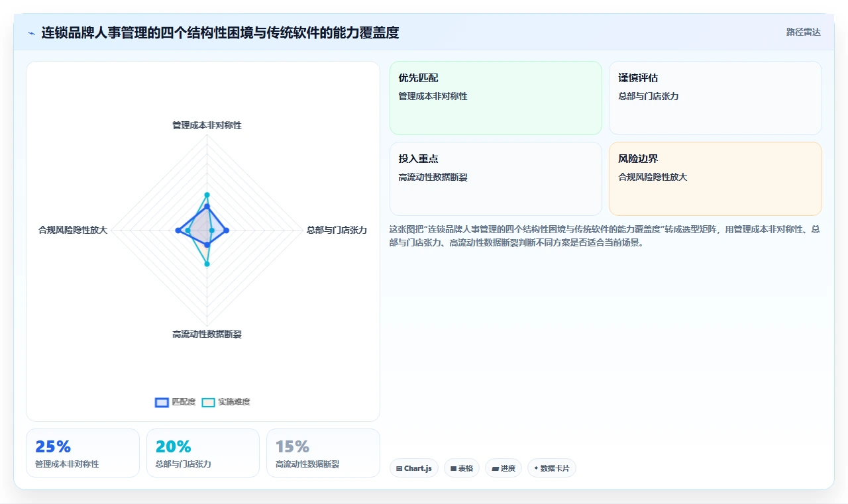Image resolution: width=848 pixels, height=504 pixels.
Task: Click 管理成本非对称性 text in 优先匹配 card
Action: pos(433,96)
